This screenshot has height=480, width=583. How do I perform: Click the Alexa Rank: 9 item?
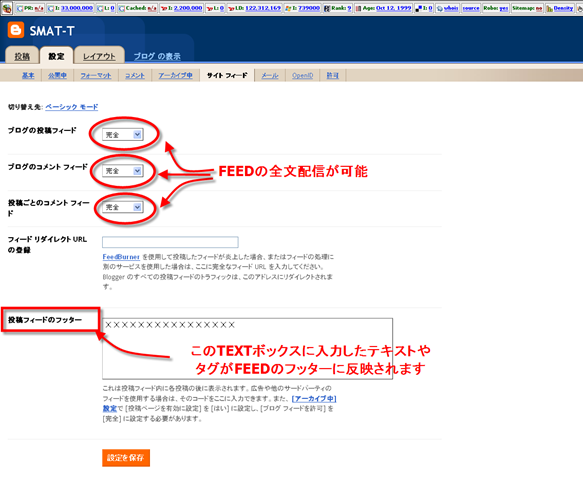(x=338, y=8)
